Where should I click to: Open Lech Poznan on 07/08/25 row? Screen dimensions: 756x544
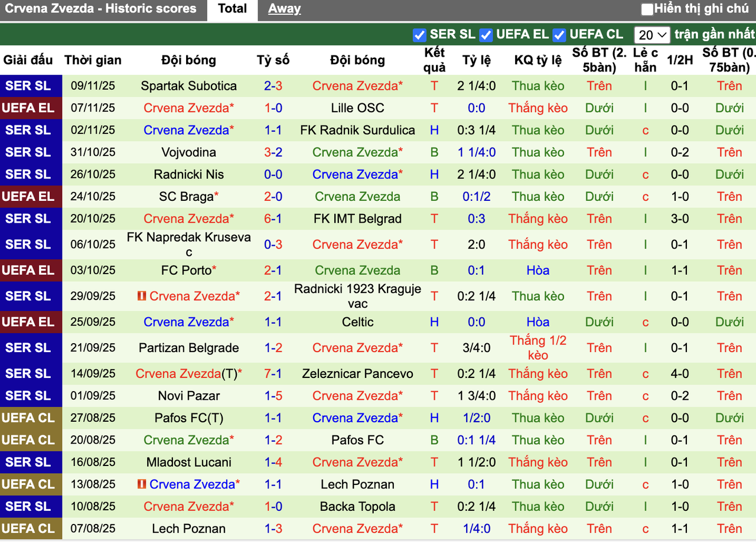click(188, 529)
